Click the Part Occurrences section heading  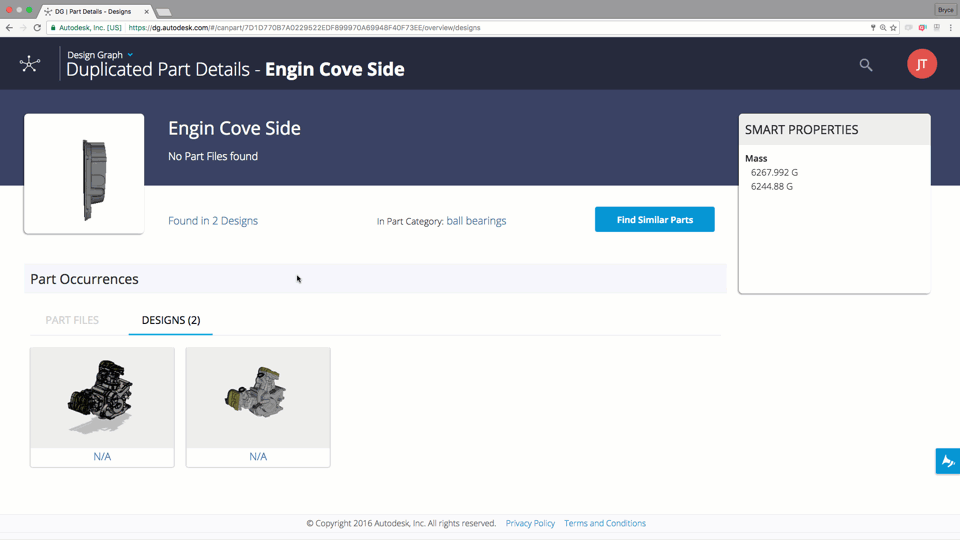84,279
